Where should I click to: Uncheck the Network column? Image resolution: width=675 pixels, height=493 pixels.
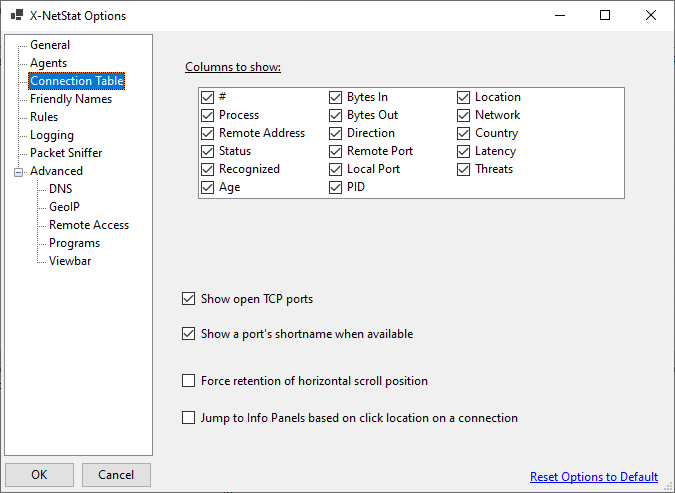(463, 115)
